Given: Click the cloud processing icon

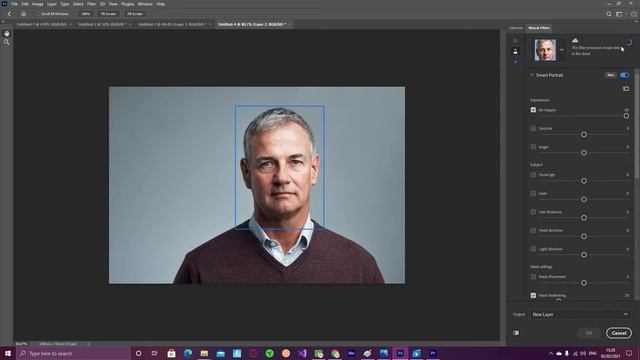Looking at the screenshot, I should 575,40.
